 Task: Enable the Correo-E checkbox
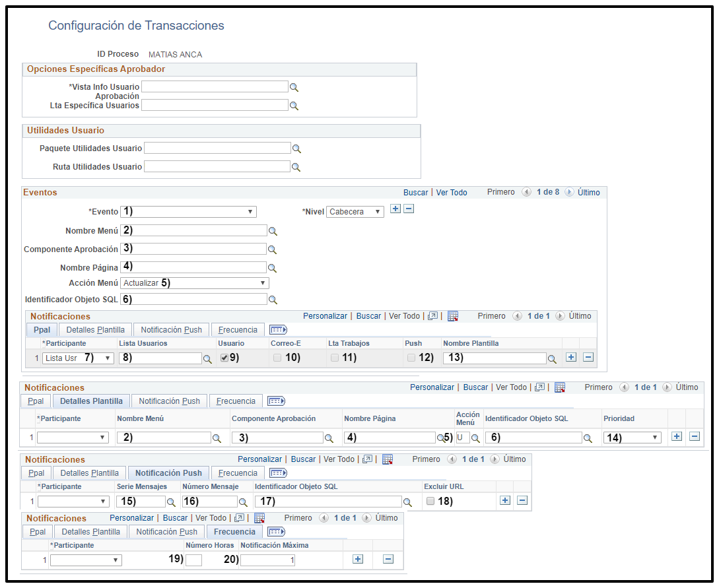point(277,358)
